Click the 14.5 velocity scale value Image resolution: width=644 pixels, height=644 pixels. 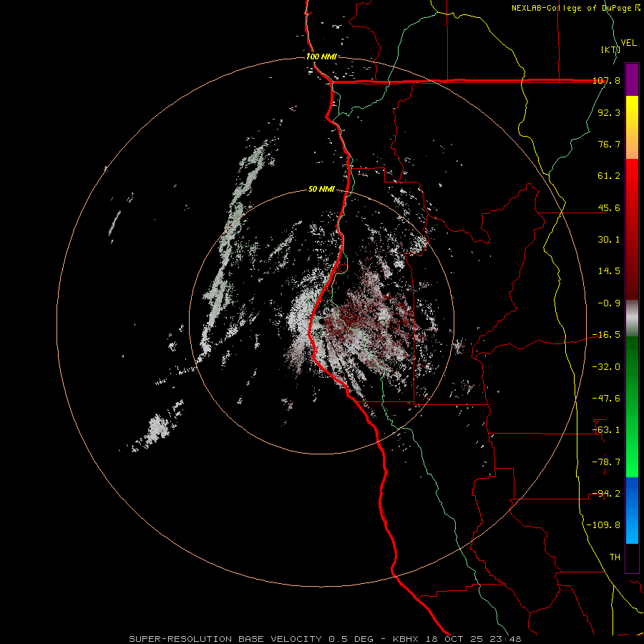(x=609, y=271)
